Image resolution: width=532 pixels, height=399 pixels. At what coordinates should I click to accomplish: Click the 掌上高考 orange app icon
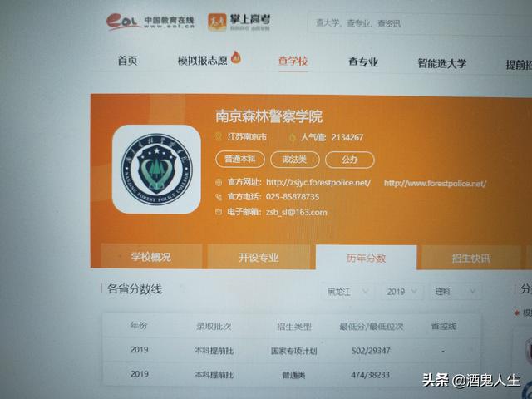click(217, 22)
